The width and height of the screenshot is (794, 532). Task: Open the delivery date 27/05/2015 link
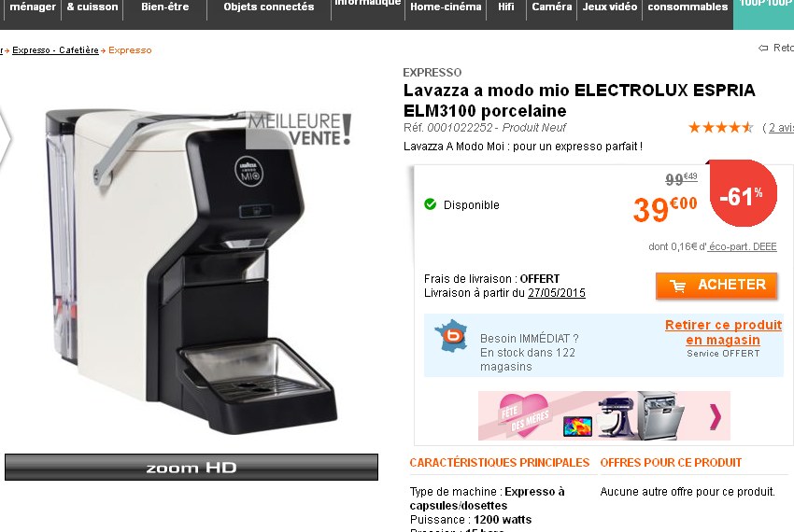point(557,293)
